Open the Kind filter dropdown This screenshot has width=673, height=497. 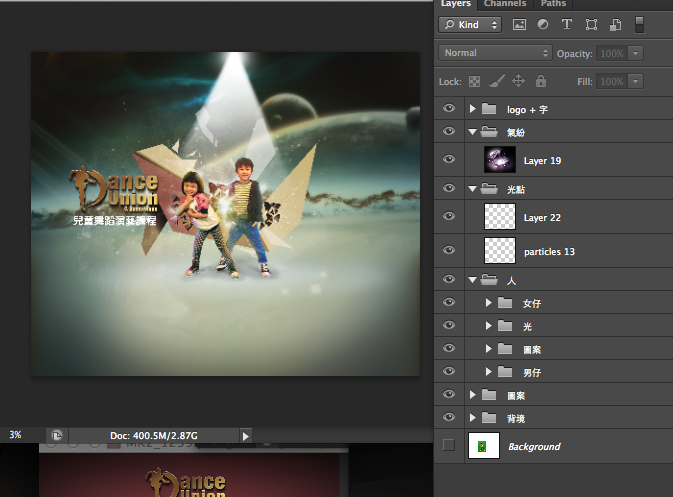470,24
